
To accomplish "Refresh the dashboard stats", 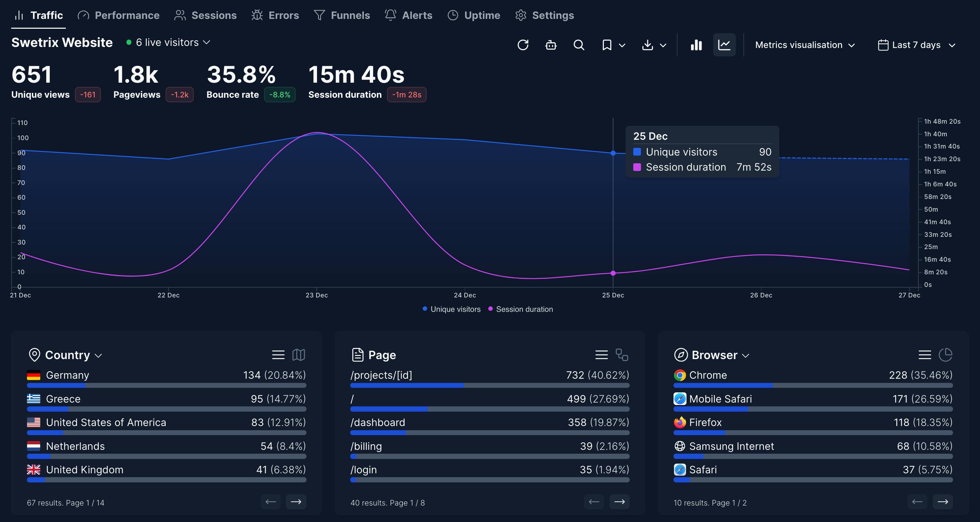I will tap(523, 45).
